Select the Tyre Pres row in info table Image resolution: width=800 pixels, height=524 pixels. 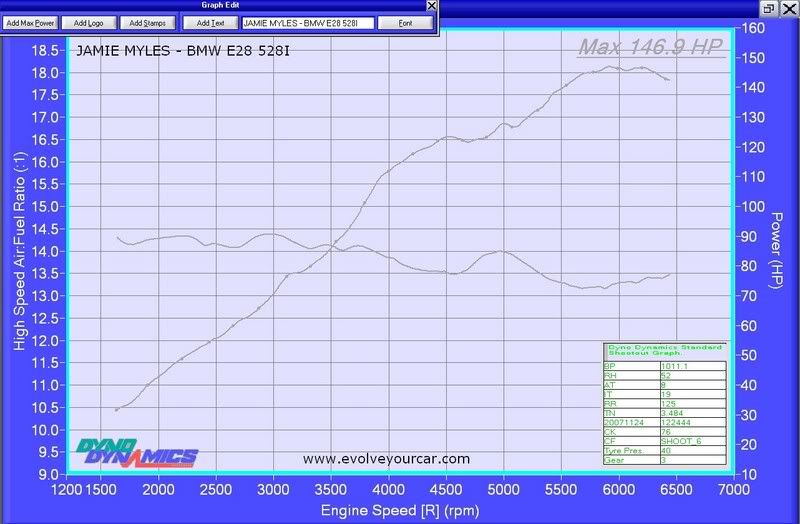pos(664,449)
